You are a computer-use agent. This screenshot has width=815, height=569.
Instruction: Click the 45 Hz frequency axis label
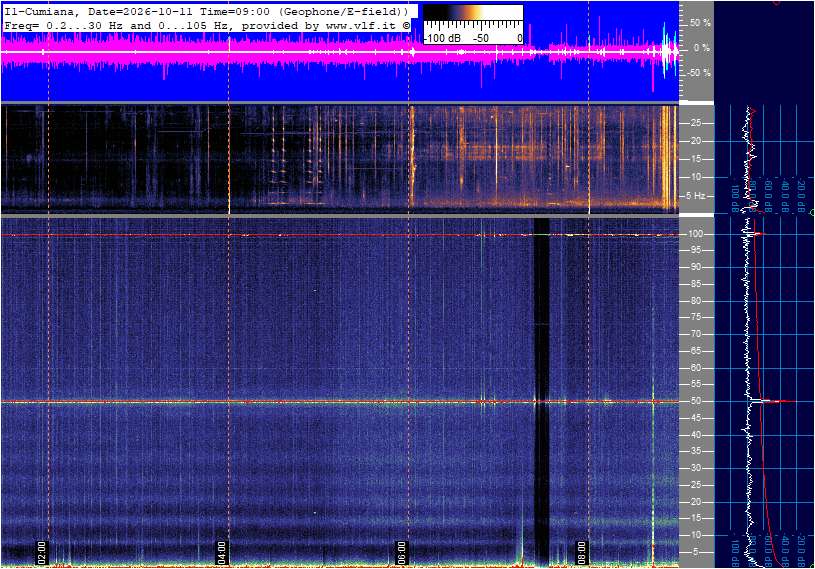695,418
